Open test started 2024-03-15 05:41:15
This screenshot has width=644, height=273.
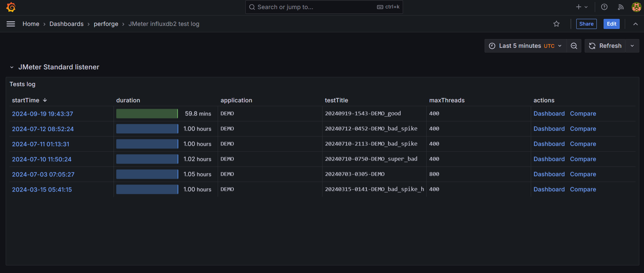pos(42,190)
